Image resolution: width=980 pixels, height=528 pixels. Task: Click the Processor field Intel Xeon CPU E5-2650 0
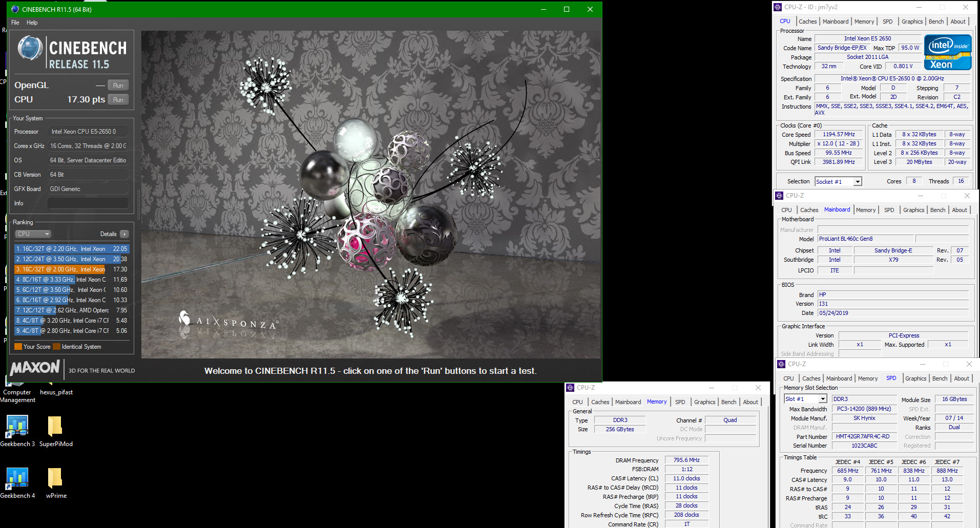(88, 132)
